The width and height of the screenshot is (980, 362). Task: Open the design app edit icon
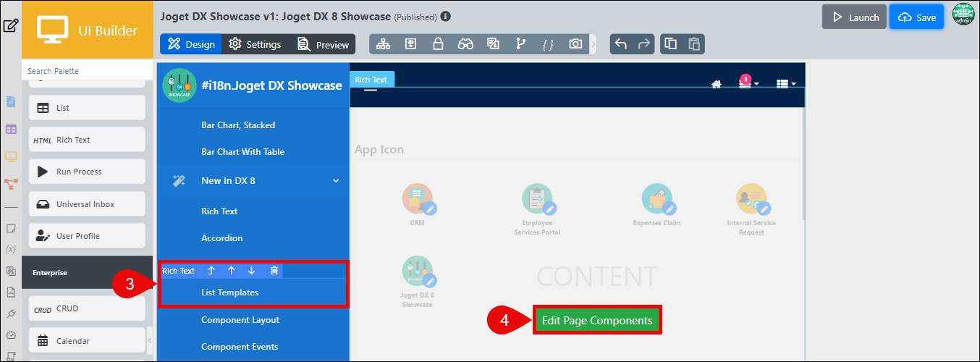tap(11, 27)
